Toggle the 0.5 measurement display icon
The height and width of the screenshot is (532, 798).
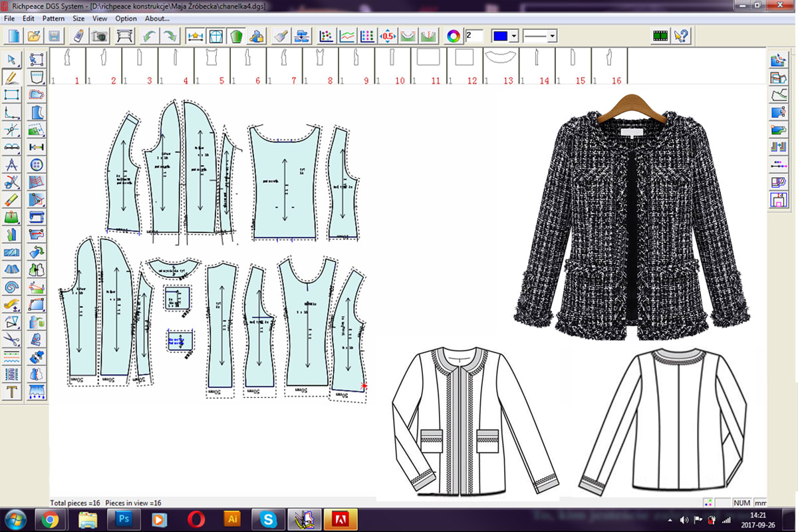tap(388, 36)
